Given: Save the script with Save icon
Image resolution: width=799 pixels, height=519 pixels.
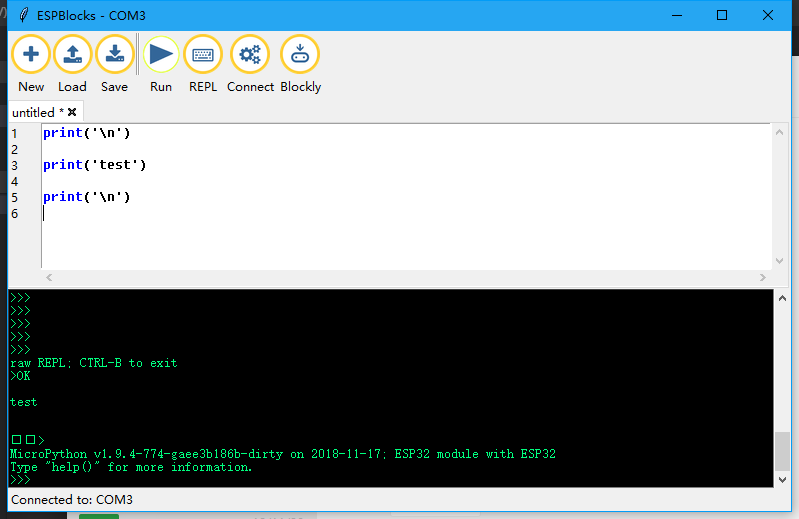Looking at the screenshot, I should (x=114, y=55).
